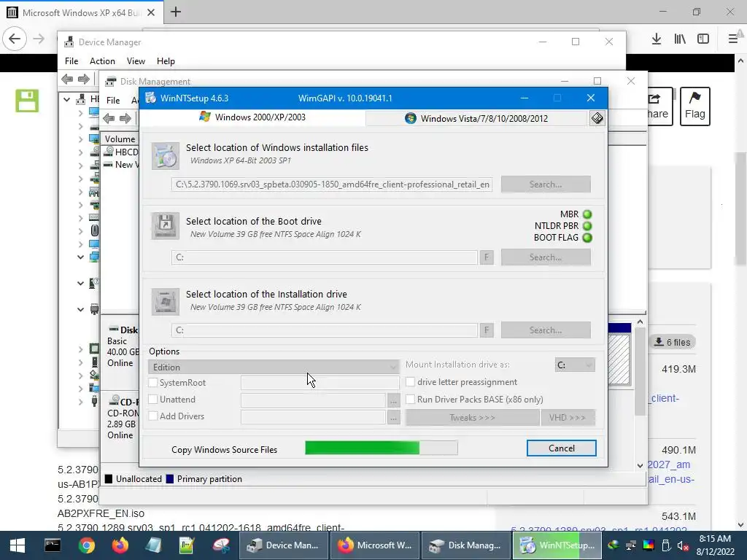Viewport: 747px width, 560px height.
Task: Select the Microsoft Windows XP x64 browser tab
Action: coord(82,12)
